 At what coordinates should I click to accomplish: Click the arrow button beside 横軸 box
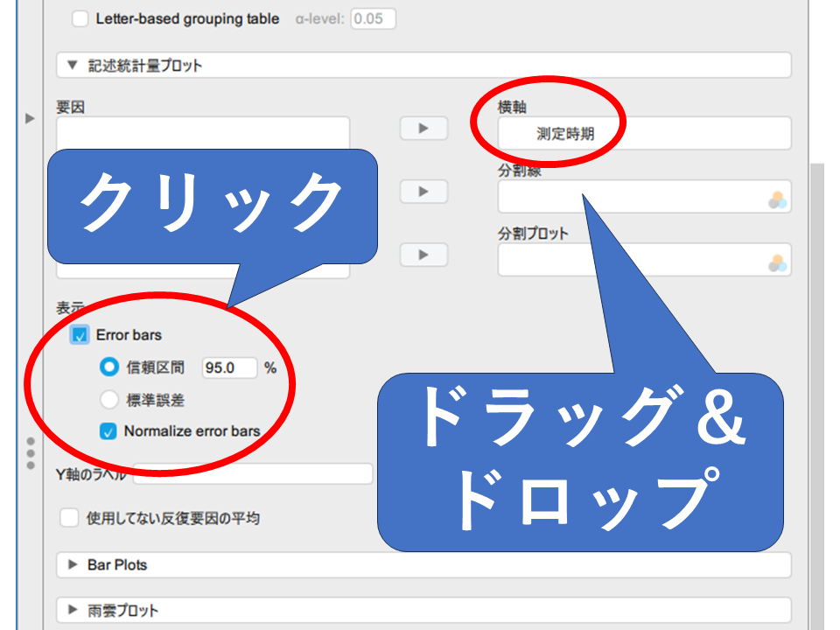[423, 129]
